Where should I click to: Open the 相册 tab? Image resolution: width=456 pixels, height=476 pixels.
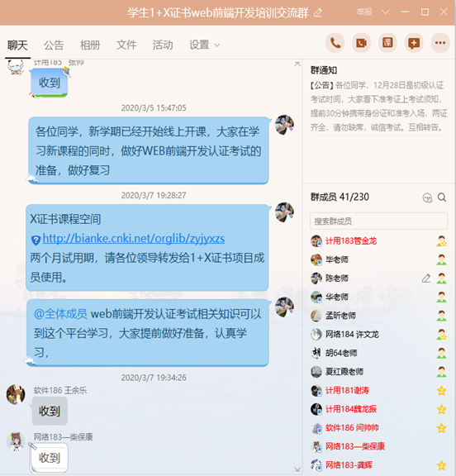pos(90,45)
